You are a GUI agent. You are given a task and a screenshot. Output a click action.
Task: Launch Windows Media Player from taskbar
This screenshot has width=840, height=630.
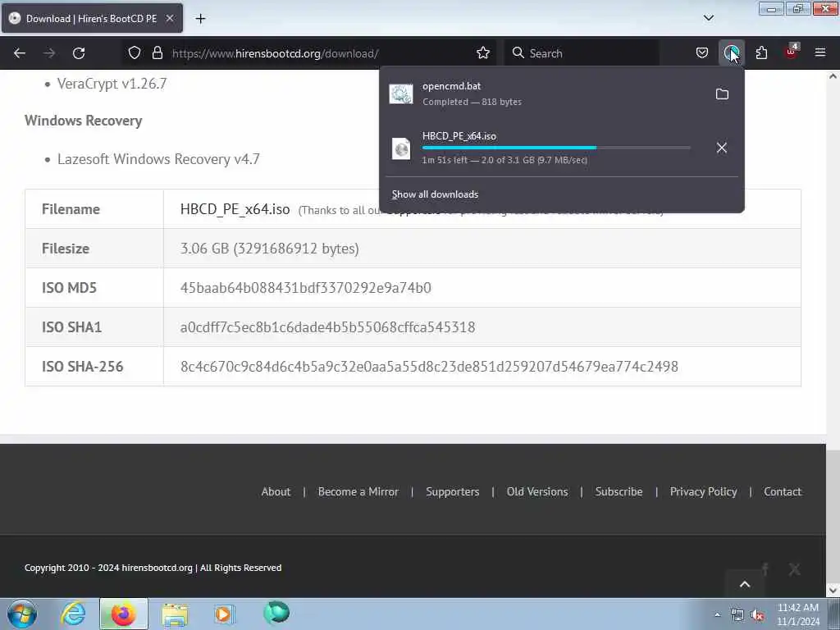tap(224, 614)
